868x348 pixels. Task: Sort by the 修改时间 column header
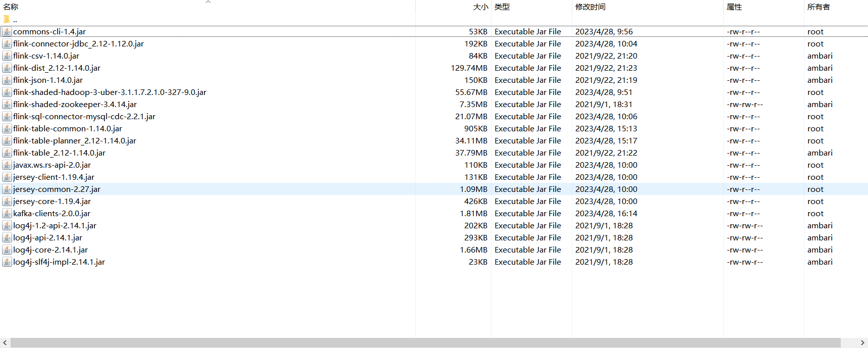(590, 7)
